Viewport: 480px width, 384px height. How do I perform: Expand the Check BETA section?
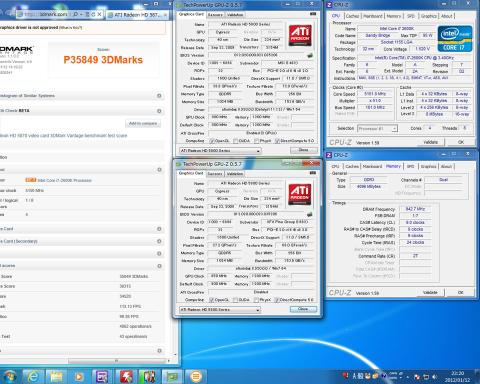pos(159,111)
